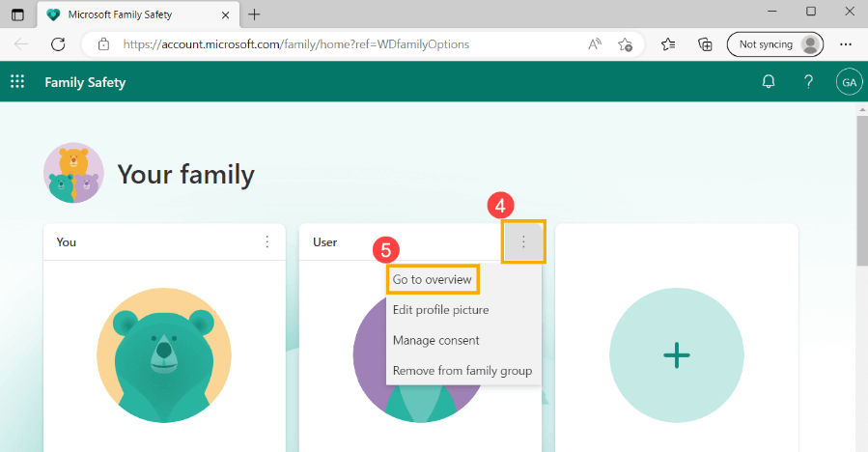Open browser Settings and more menu
The image size is (868, 452).
(x=845, y=44)
